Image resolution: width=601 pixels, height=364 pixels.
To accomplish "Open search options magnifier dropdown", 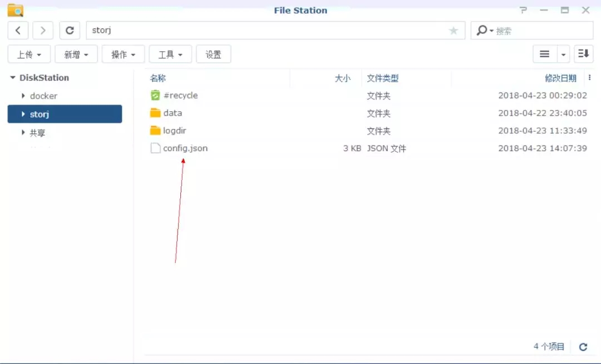I will tap(485, 30).
